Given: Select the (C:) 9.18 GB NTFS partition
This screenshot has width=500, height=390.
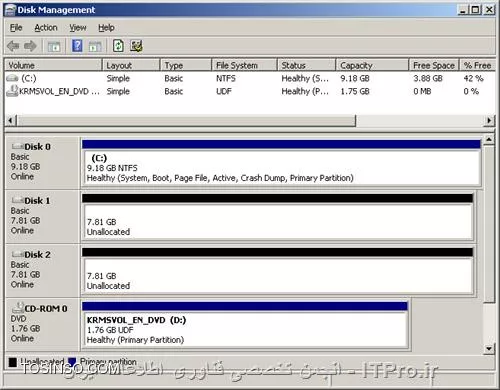Looking at the screenshot, I should point(281,163).
